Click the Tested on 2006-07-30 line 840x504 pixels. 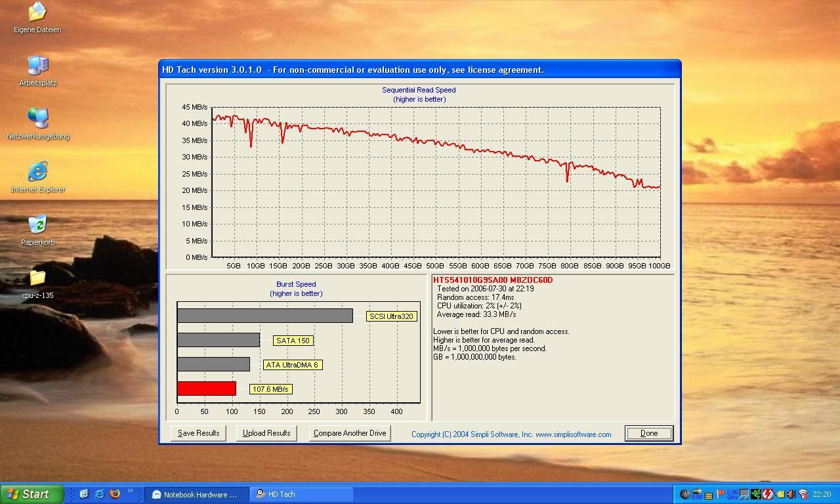pyautogui.click(x=485, y=289)
